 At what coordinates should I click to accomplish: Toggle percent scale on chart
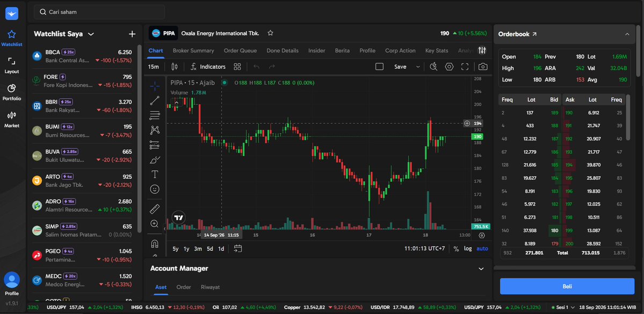(x=456, y=249)
